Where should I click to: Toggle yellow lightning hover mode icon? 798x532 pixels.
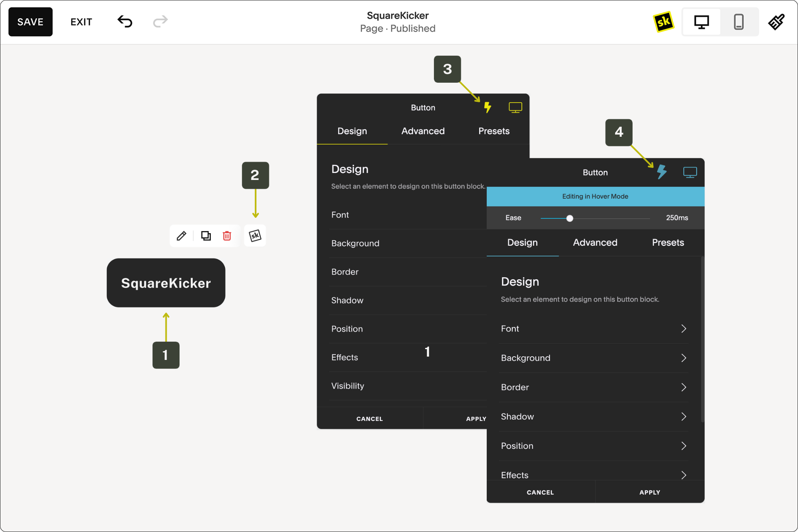click(x=488, y=108)
